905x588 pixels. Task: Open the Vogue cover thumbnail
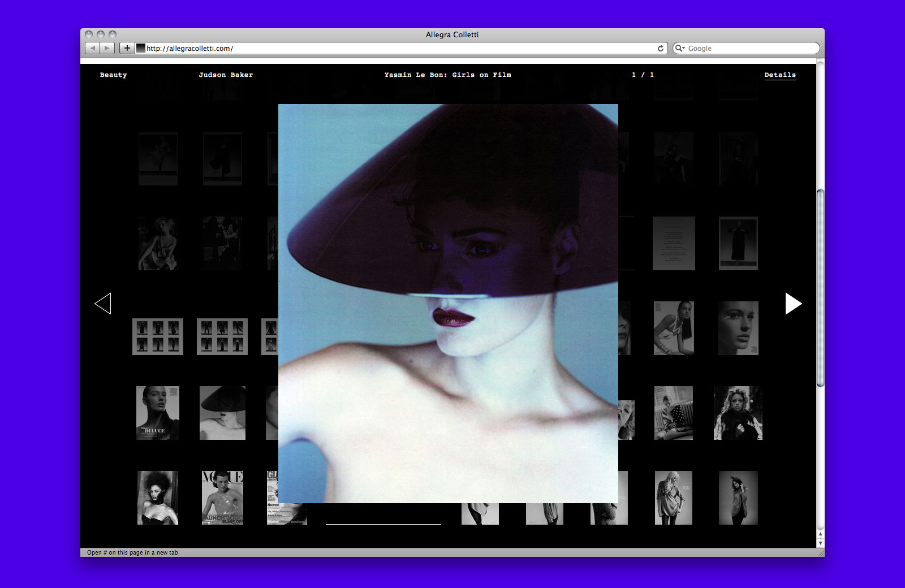click(x=222, y=498)
